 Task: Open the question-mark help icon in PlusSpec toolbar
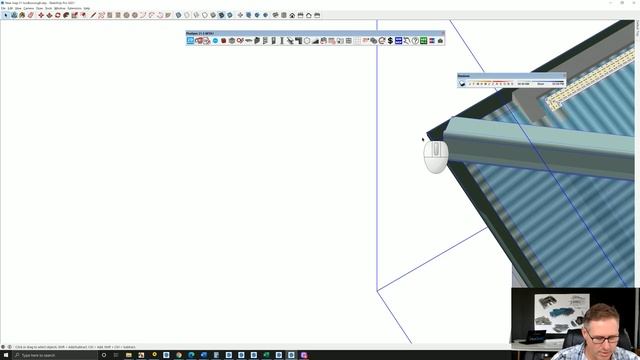[415, 40]
